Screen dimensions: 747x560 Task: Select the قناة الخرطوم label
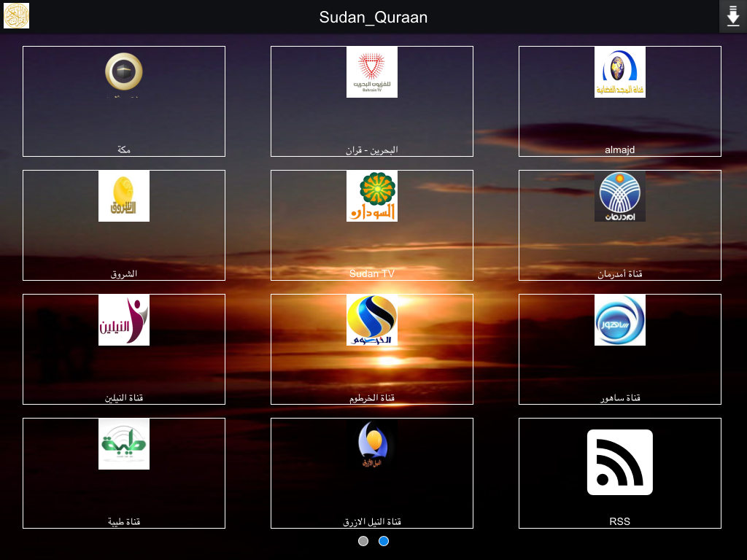pos(371,397)
